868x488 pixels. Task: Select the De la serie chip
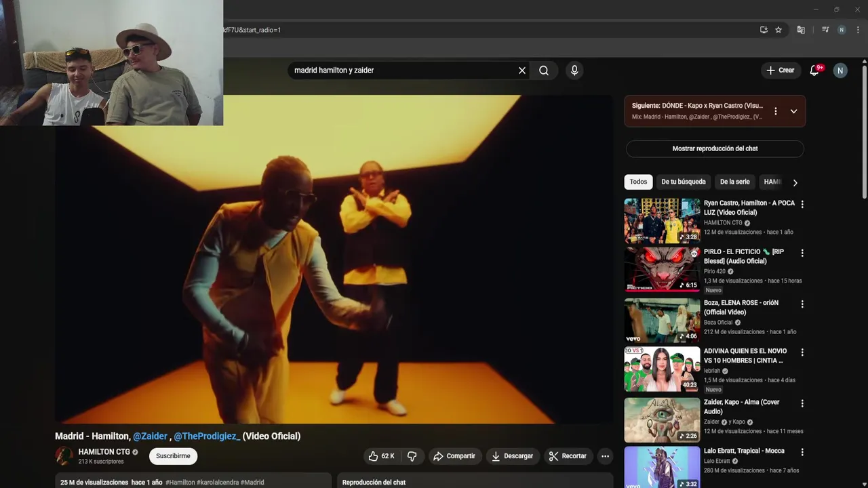coord(734,182)
